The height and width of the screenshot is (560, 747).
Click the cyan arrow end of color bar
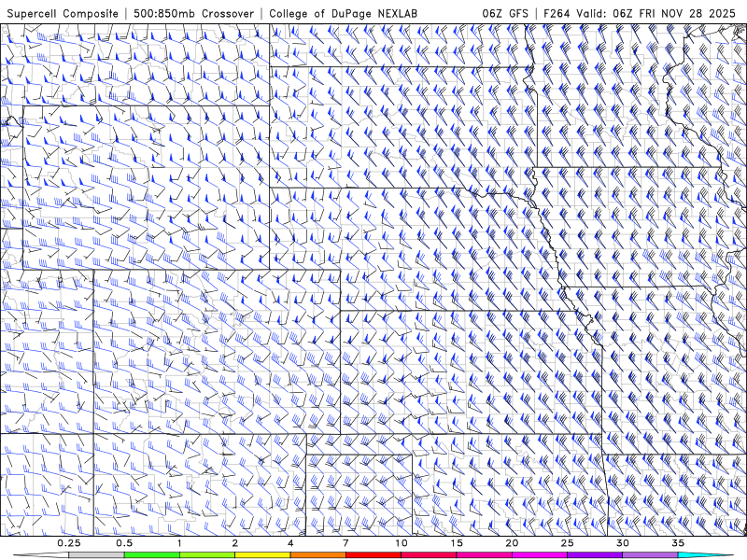[706, 555]
